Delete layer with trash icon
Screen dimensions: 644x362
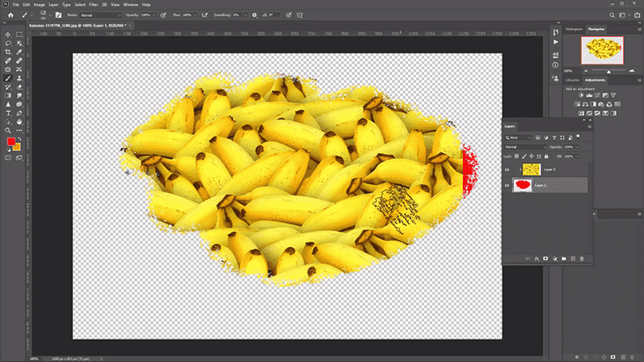pyautogui.click(x=581, y=258)
